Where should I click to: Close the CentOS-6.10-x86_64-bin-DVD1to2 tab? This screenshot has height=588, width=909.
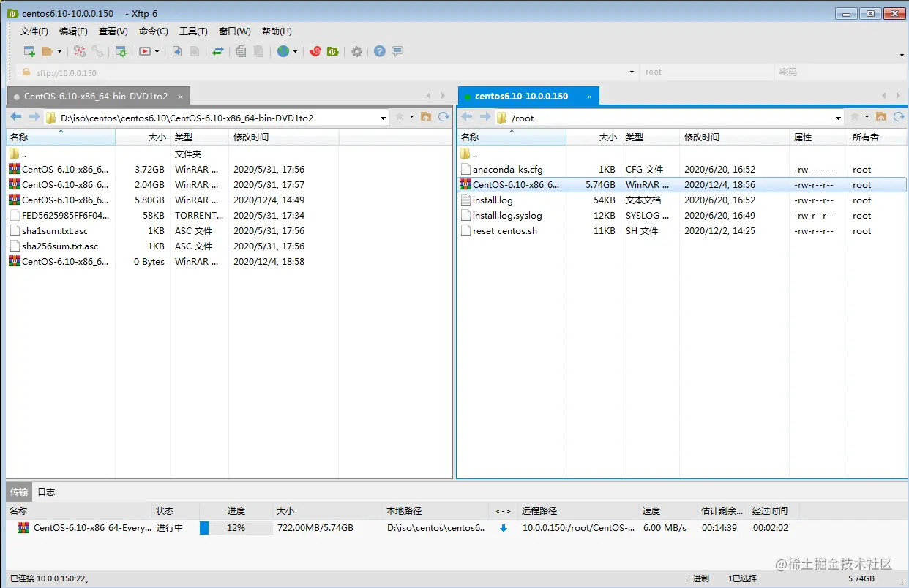[182, 97]
